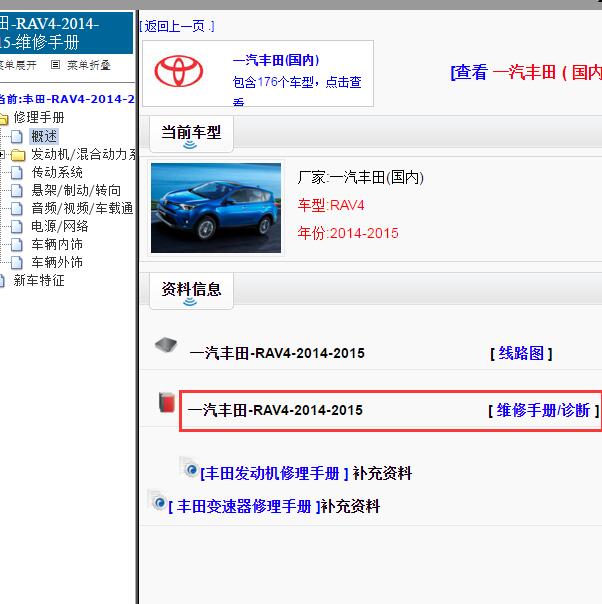Click the red repair-manual book icon
This screenshot has height=604, width=602.
coord(167,403)
